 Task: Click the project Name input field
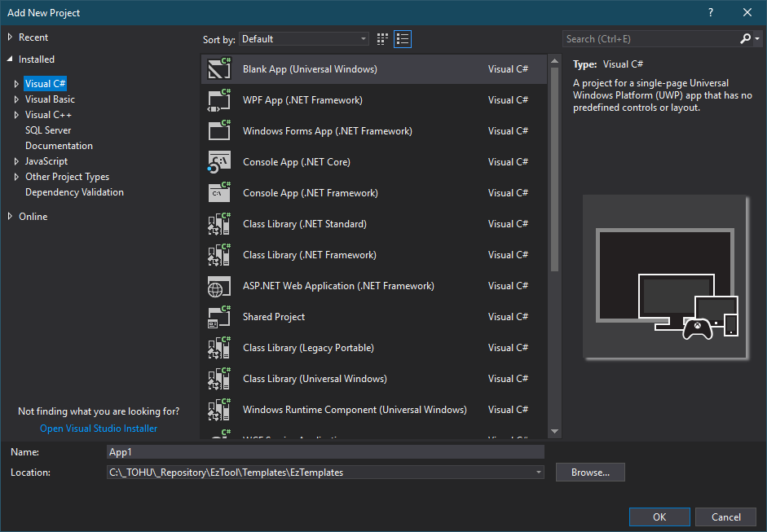click(x=325, y=451)
